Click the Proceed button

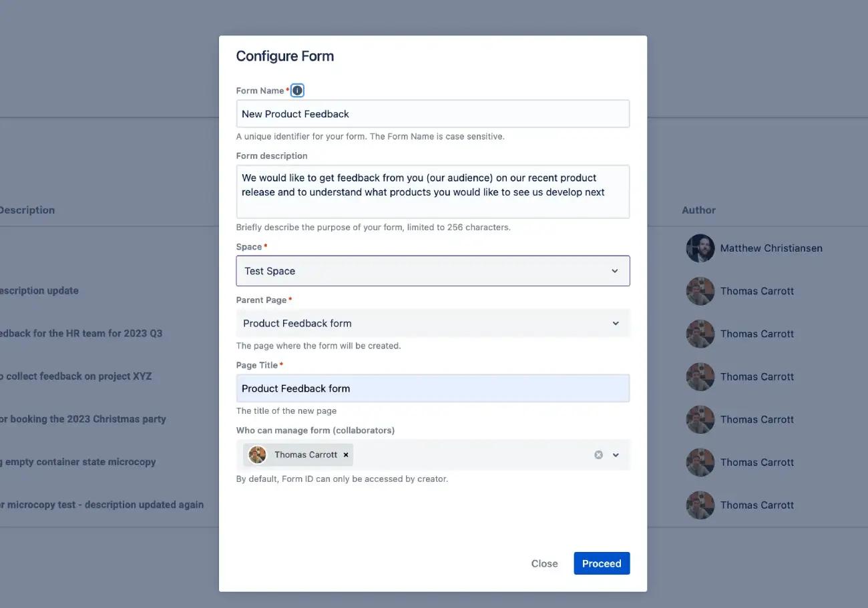pyautogui.click(x=602, y=563)
